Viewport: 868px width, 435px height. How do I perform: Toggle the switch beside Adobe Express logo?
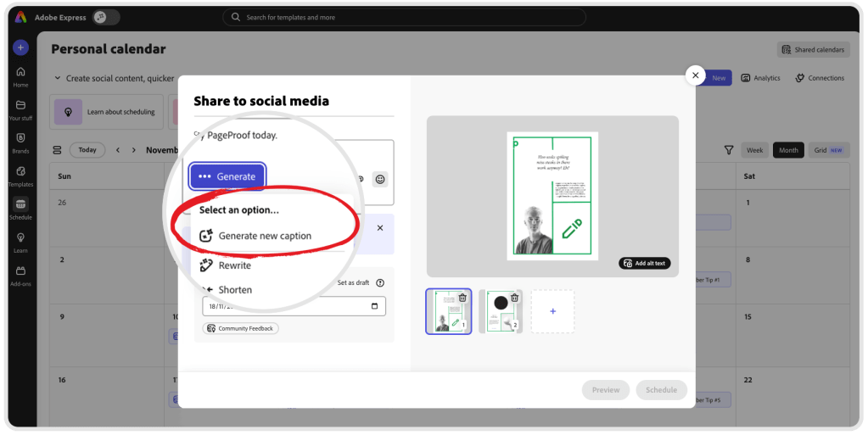(x=105, y=17)
